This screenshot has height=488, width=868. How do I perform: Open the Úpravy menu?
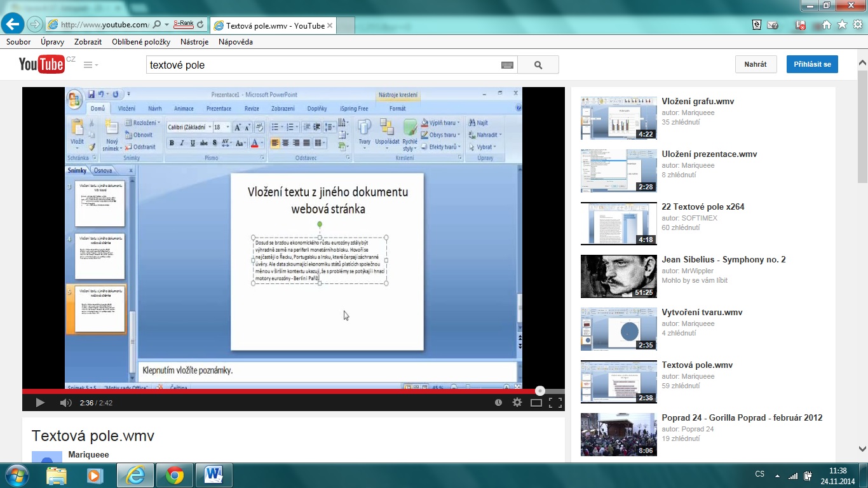pos(52,42)
